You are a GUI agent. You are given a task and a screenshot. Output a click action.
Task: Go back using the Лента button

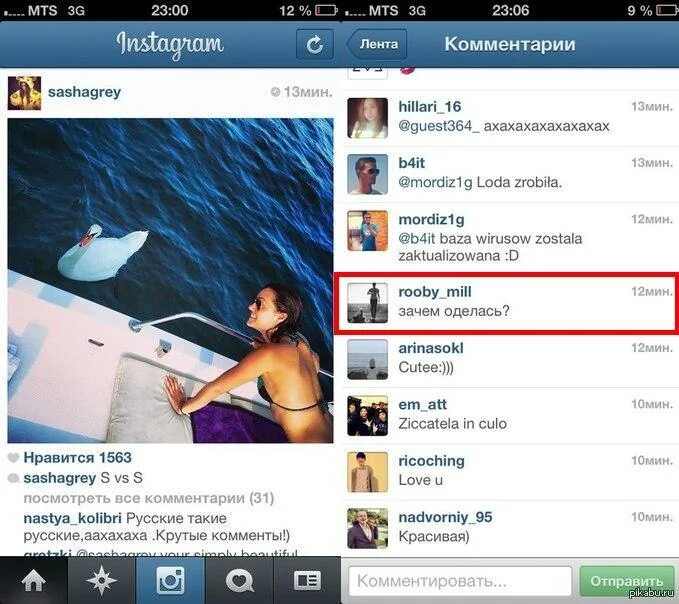377,44
